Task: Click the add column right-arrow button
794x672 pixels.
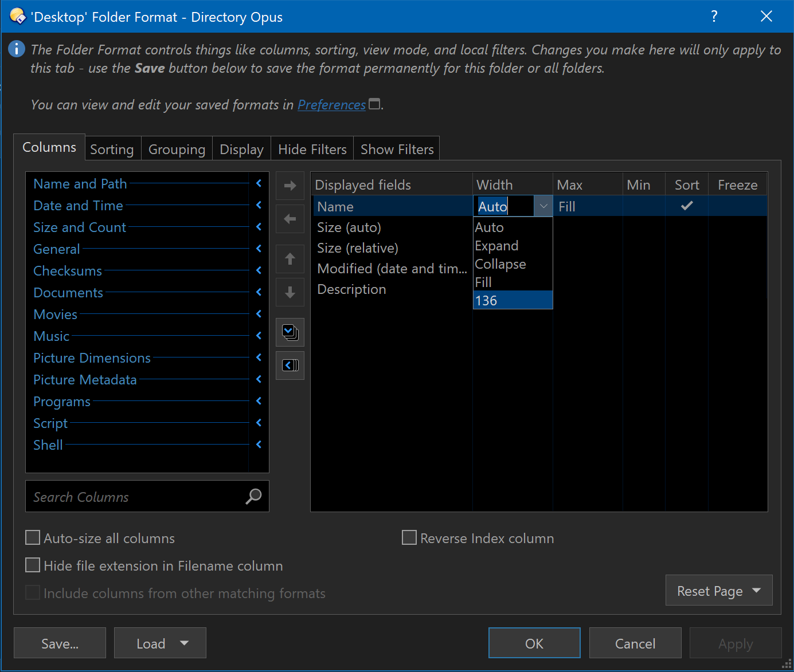Action: [290, 186]
